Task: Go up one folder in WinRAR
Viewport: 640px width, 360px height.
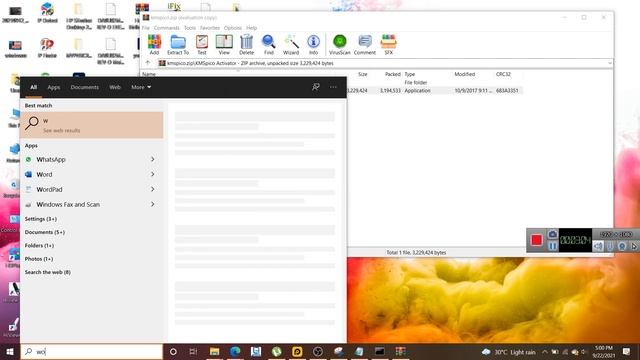Action: coord(148,63)
